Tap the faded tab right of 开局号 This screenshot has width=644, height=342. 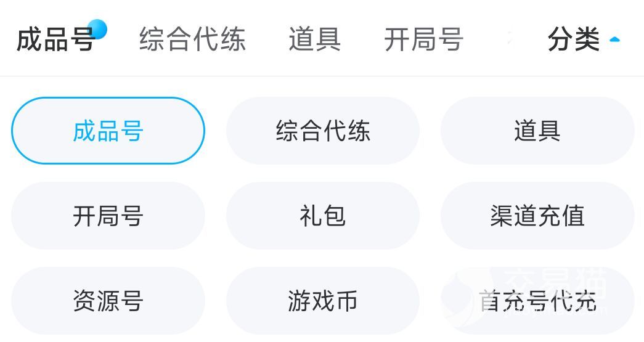click(x=509, y=40)
